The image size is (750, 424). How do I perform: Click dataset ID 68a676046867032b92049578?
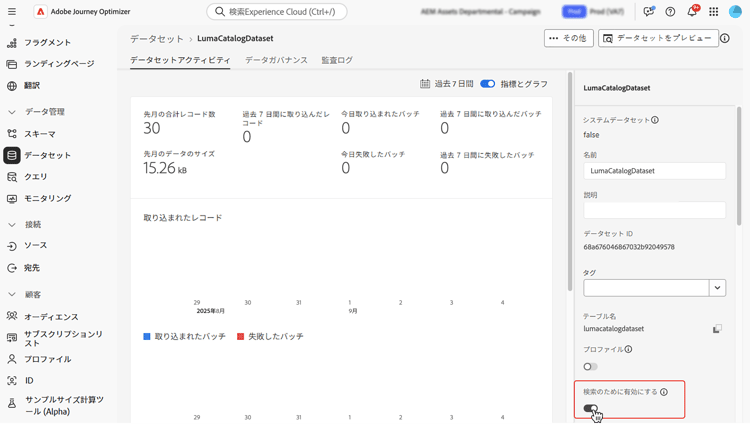[629, 247]
